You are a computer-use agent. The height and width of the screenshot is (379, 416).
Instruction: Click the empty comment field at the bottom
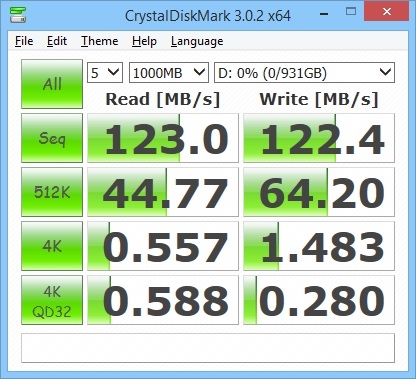pos(208,348)
